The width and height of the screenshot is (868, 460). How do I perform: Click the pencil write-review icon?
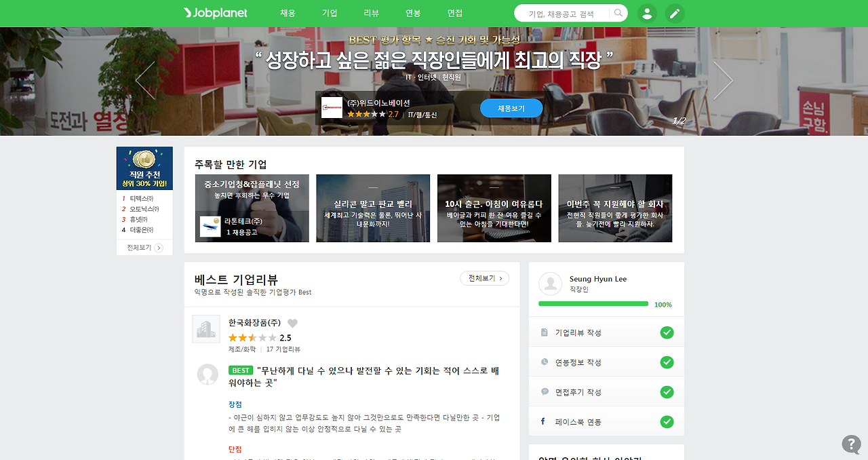tap(674, 13)
